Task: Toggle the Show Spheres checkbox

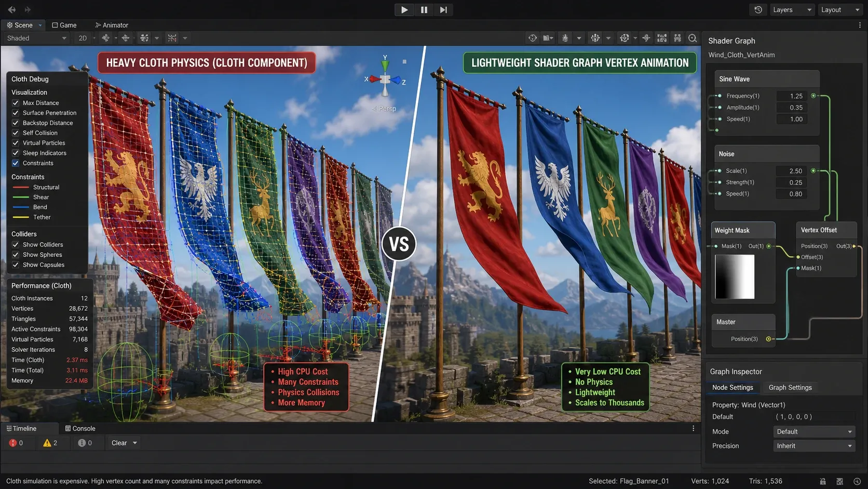Action: pyautogui.click(x=16, y=255)
